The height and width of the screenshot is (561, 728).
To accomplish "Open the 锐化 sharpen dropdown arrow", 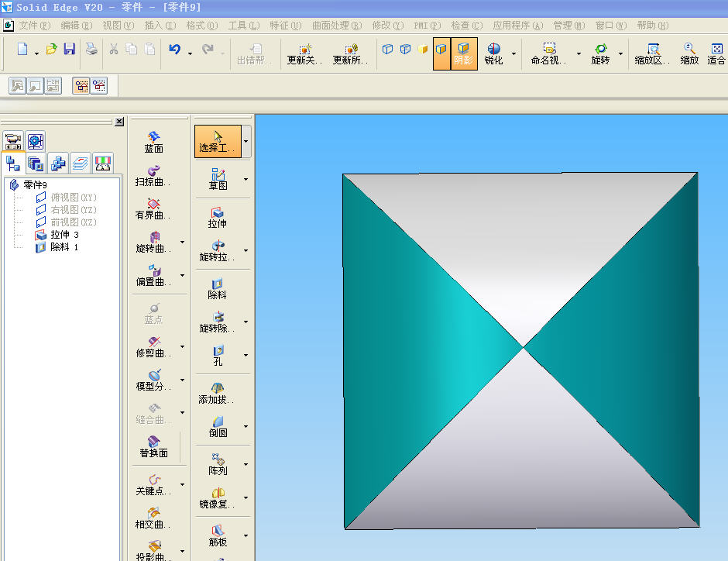I will tap(514, 54).
